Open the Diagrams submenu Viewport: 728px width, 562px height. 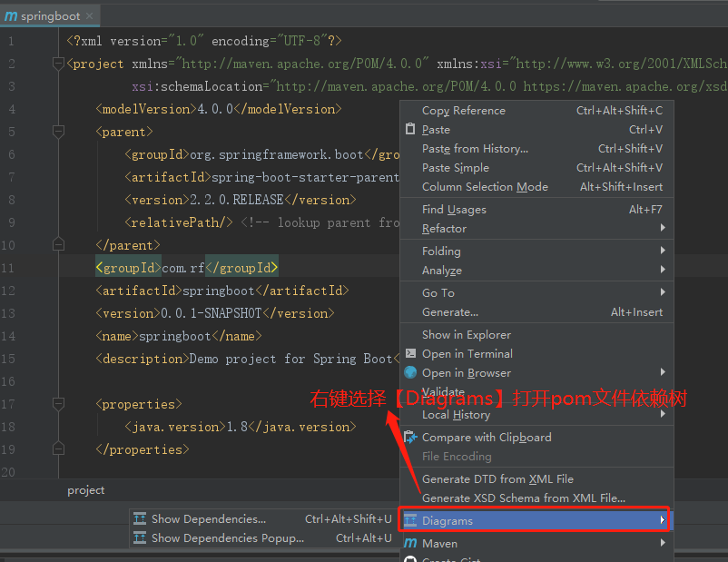536,520
